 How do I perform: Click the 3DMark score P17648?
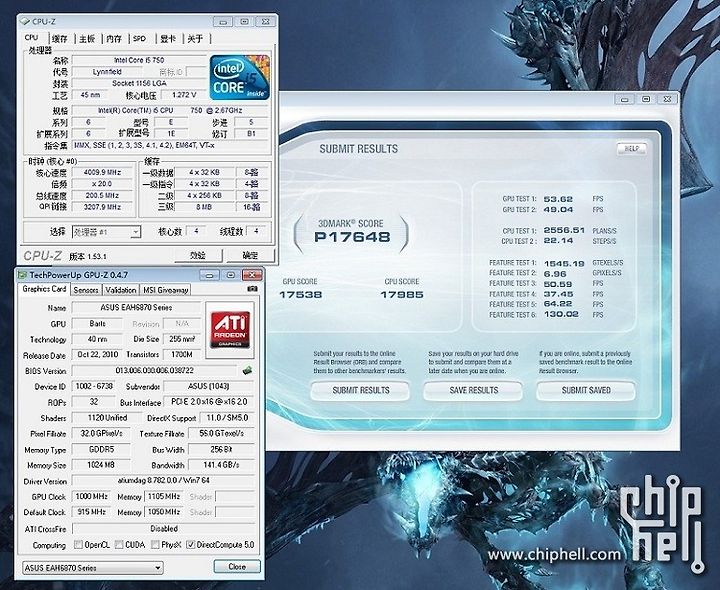[x=352, y=237]
